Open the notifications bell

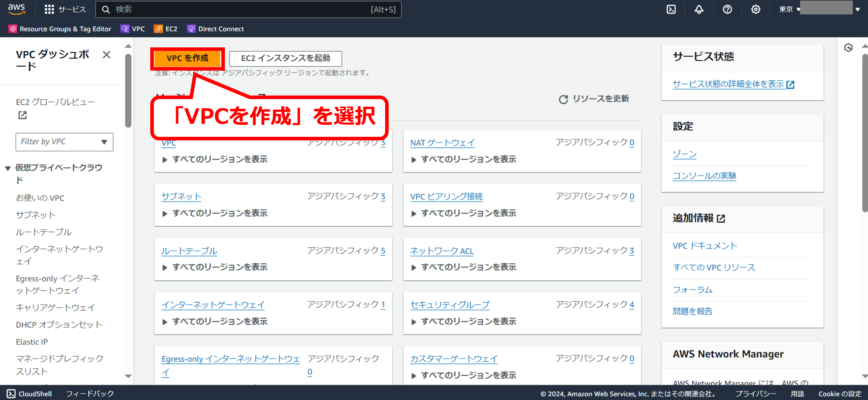tap(699, 9)
